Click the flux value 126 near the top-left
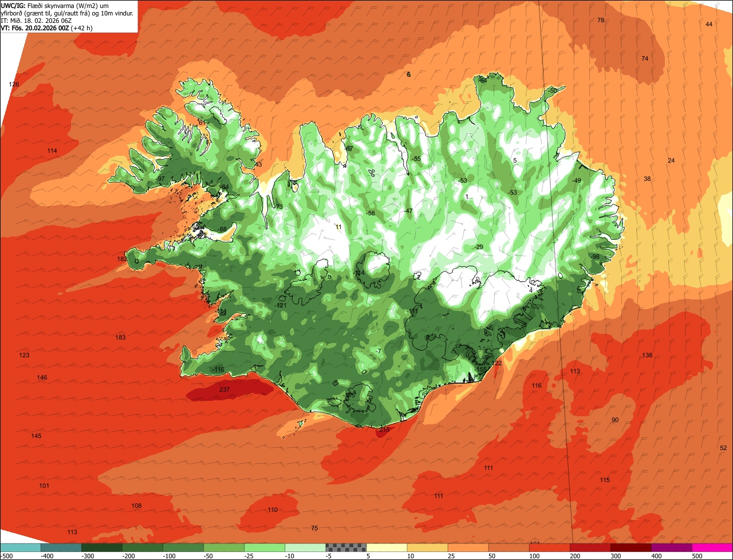The height and width of the screenshot is (560, 733). pyautogui.click(x=14, y=84)
